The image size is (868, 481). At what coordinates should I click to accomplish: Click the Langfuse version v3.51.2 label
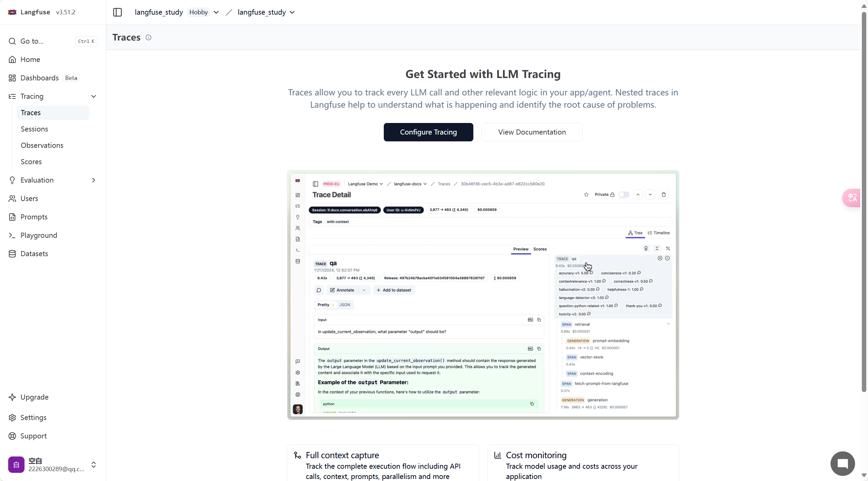(66, 12)
